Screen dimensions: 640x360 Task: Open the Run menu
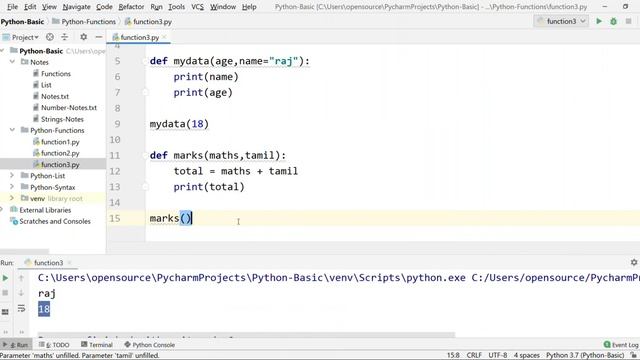[156, 7]
